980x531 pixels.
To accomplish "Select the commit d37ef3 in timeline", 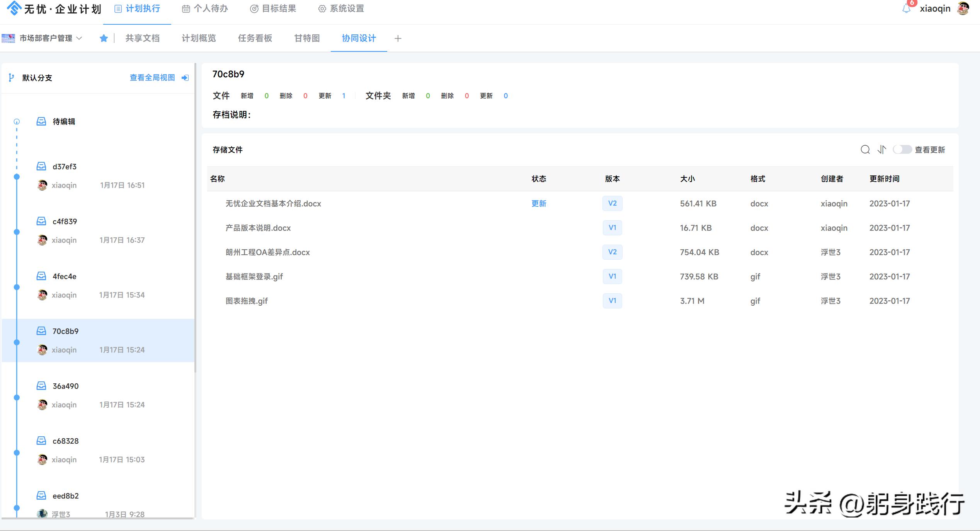I will [65, 167].
